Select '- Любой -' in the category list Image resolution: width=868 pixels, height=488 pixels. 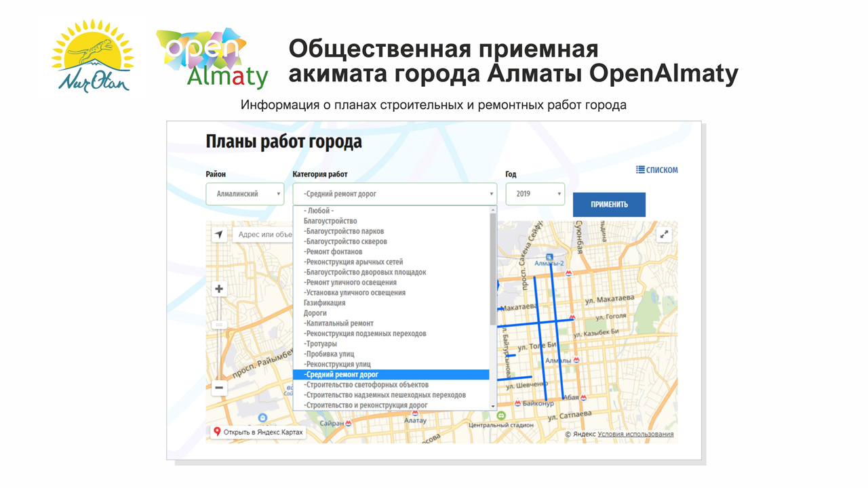(391, 211)
